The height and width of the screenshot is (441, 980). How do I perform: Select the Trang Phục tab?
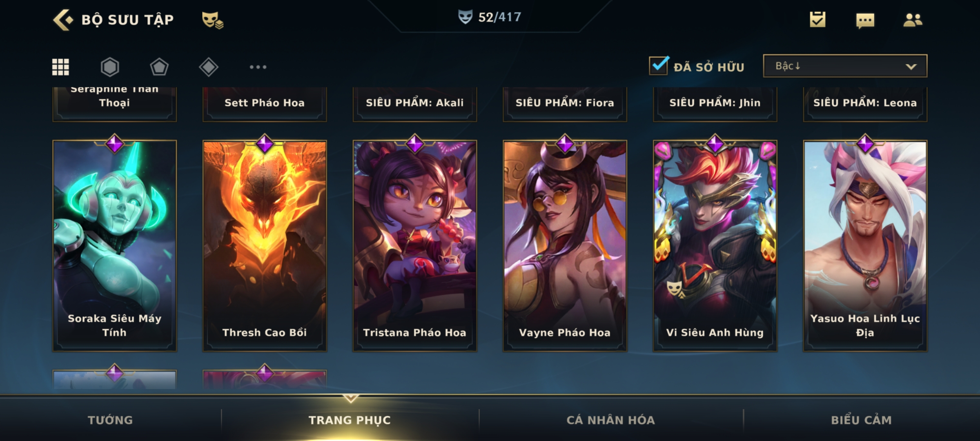click(x=350, y=420)
